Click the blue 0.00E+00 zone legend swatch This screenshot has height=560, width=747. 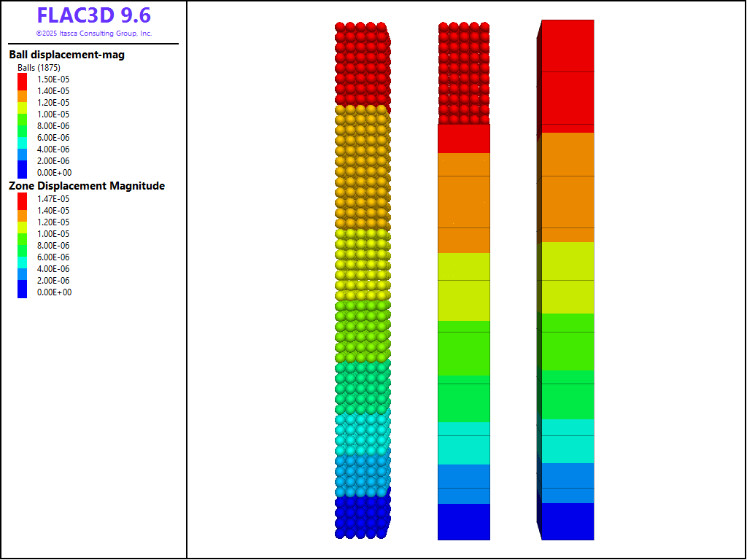point(22,292)
